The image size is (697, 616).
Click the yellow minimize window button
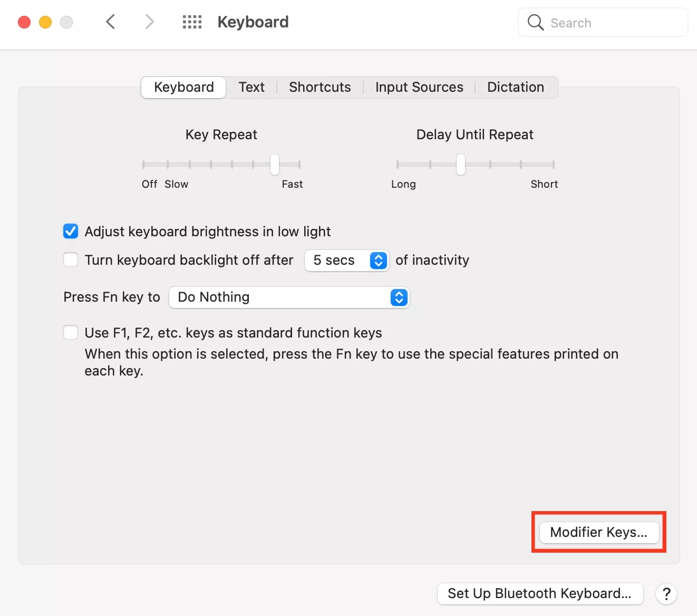tap(45, 22)
